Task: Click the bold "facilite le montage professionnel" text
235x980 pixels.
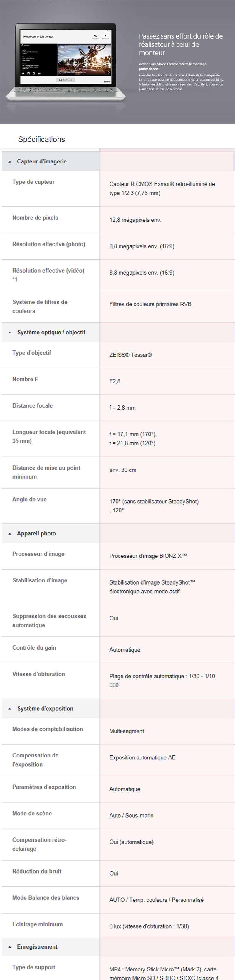Action: click(x=172, y=66)
